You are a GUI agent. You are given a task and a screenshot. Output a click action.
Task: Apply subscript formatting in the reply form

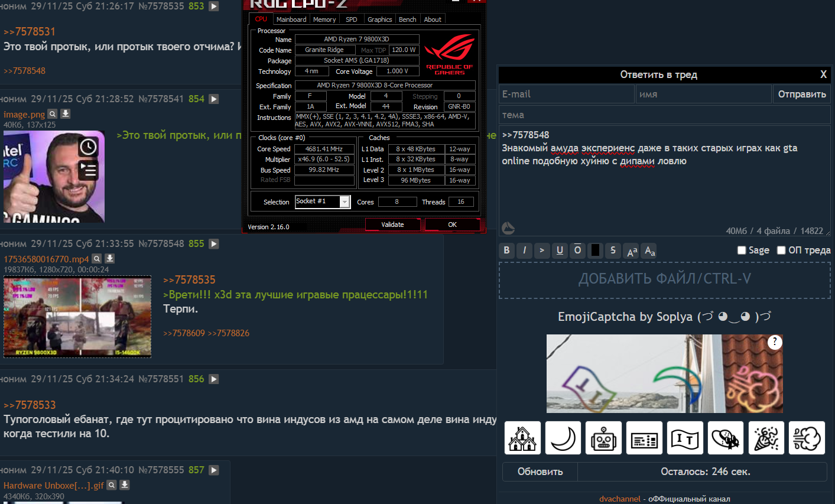point(649,251)
